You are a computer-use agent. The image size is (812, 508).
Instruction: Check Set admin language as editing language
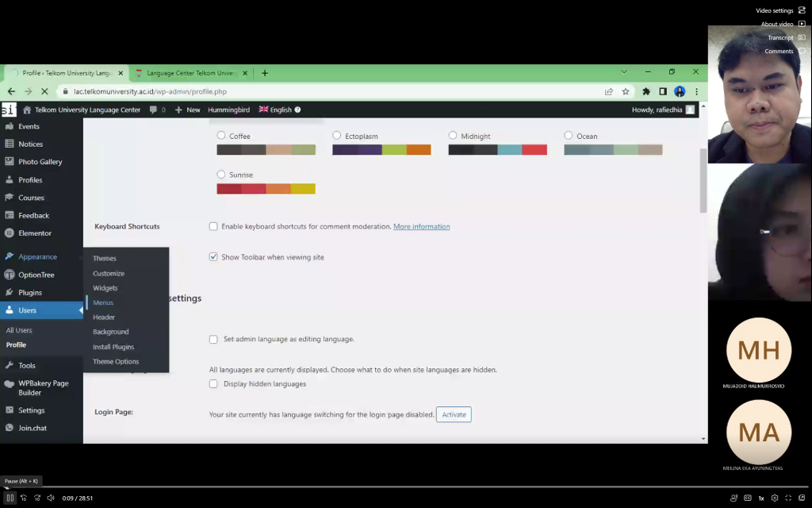coord(213,339)
